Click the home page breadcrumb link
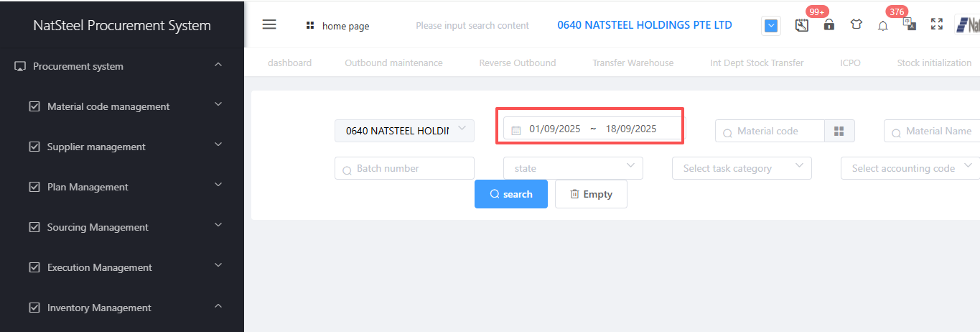 point(345,26)
